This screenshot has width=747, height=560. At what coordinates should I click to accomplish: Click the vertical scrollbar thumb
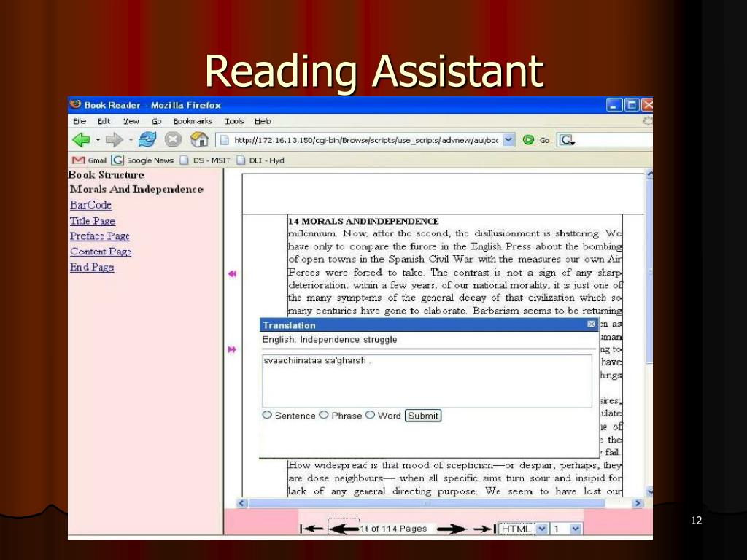[x=649, y=271]
